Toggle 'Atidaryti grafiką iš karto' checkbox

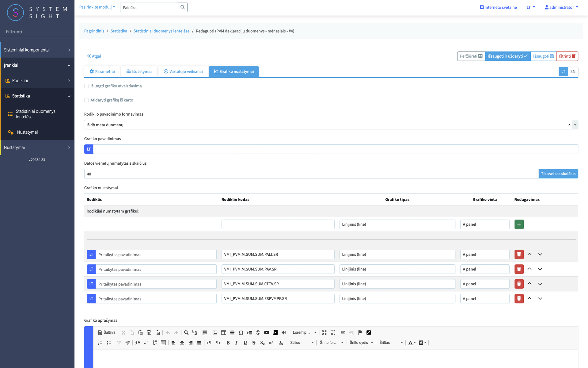click(x=86, y=100)
